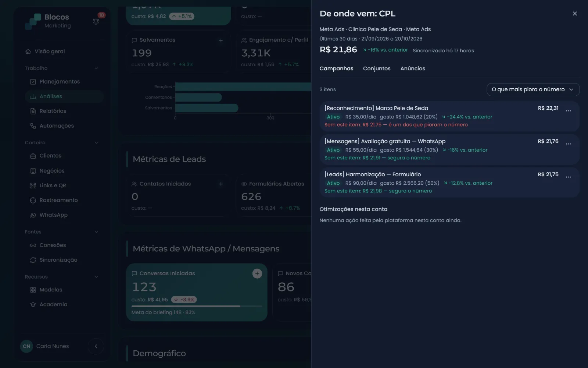Collapse the sidebar with arrow button
The width and height of the screenshot is (588, 368).
96,346
